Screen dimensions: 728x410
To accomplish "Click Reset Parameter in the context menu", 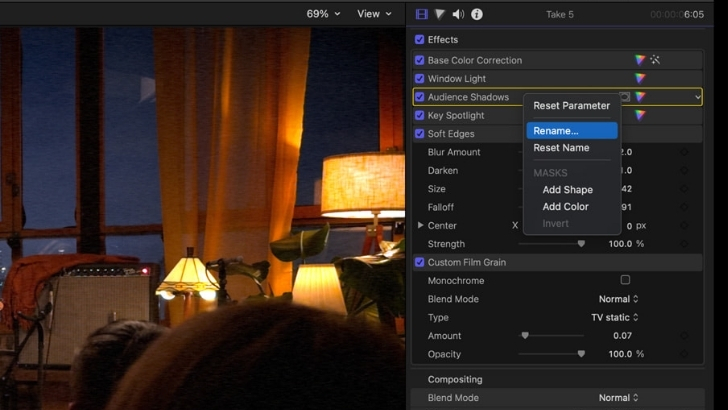I will pos(571,106).
